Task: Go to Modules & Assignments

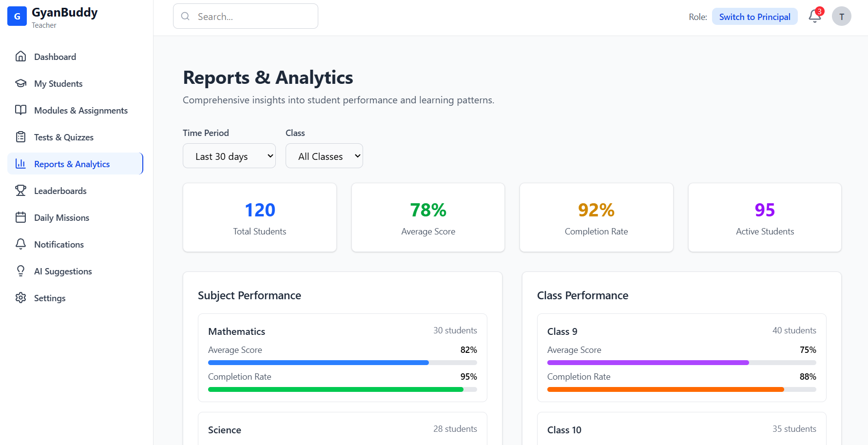Action: click(x=80, y=111)
